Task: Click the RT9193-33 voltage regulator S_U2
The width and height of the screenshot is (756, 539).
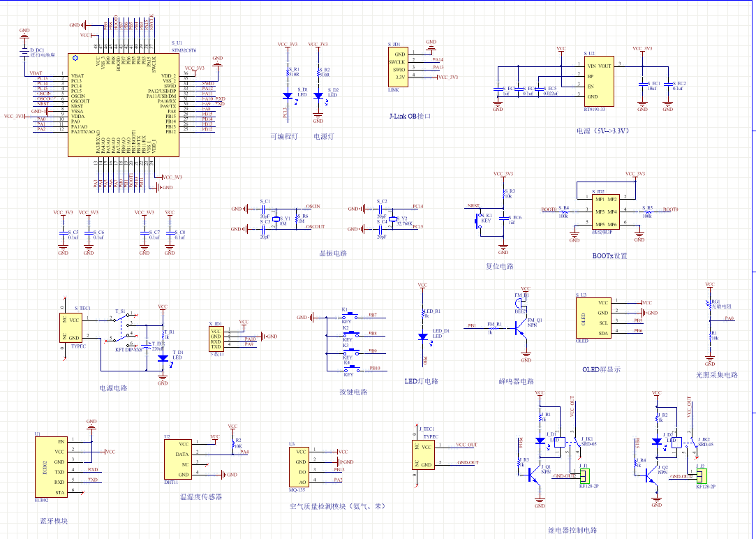Action: [599, 80]
